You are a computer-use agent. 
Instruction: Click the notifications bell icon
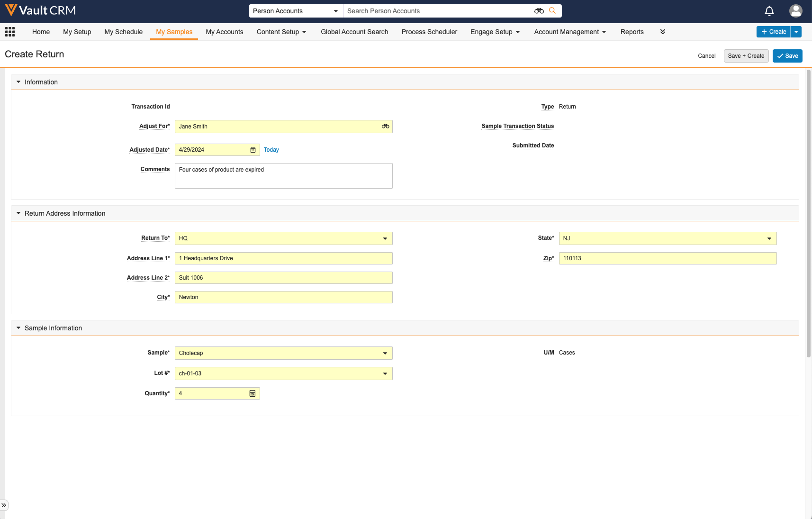point(769,11)
